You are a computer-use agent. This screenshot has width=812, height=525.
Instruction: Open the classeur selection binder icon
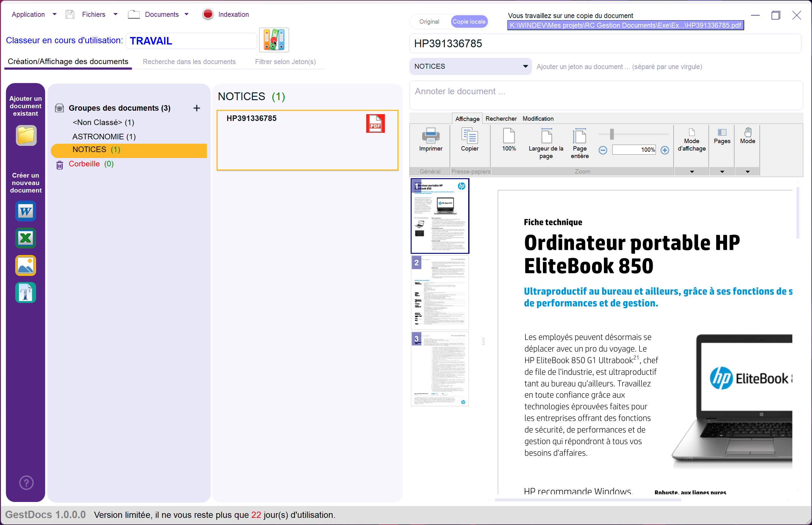[x=273, y=40]
